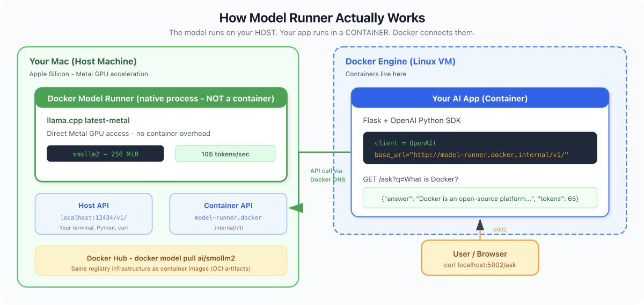The height and width of the screenshot is (305, 644).
Task: Click 'Docker Hub - docker model pull ai/smollm2'
Action: point(161,258)
